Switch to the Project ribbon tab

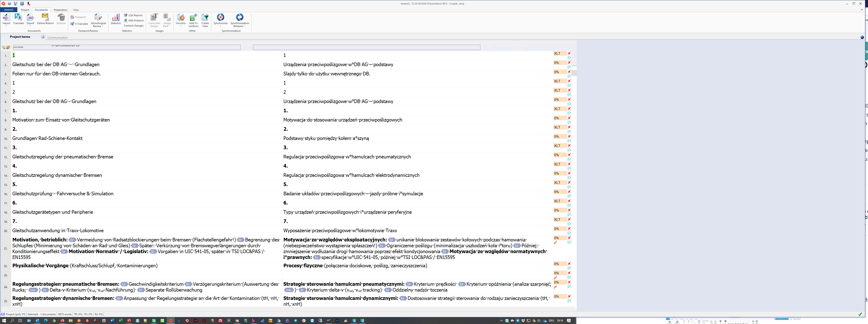[25, 10]
